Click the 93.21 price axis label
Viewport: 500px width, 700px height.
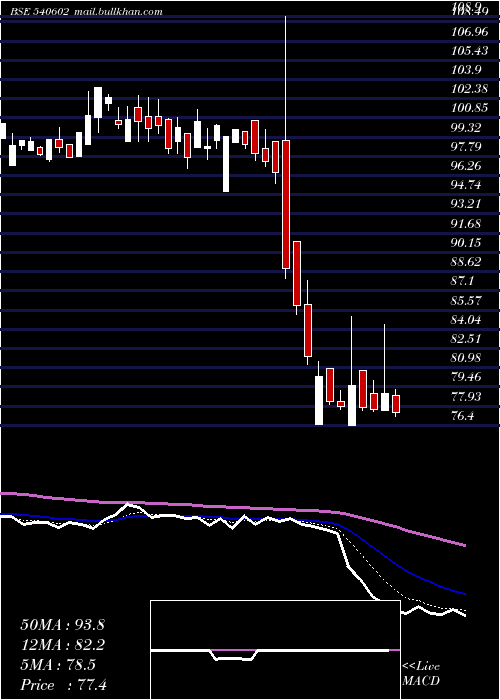[x=466, y=204]
